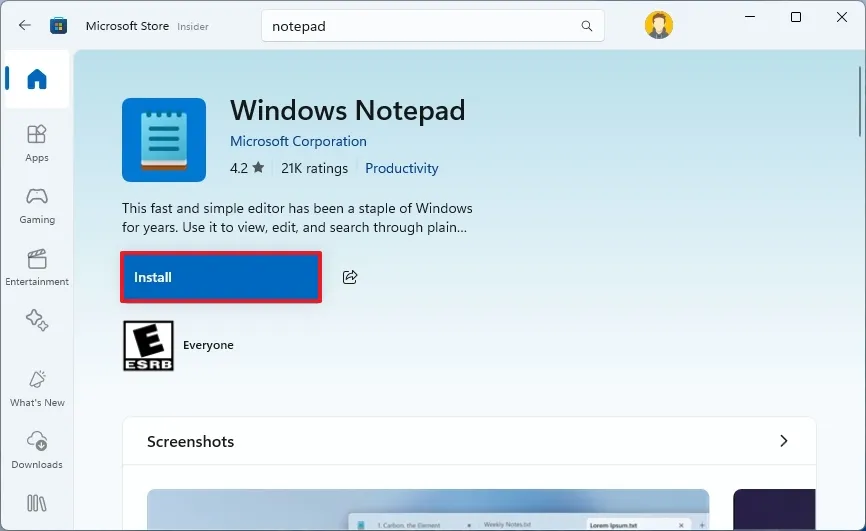866x531 pixels.
Task: Open the What's New section
Action: (x=37, y=389)
